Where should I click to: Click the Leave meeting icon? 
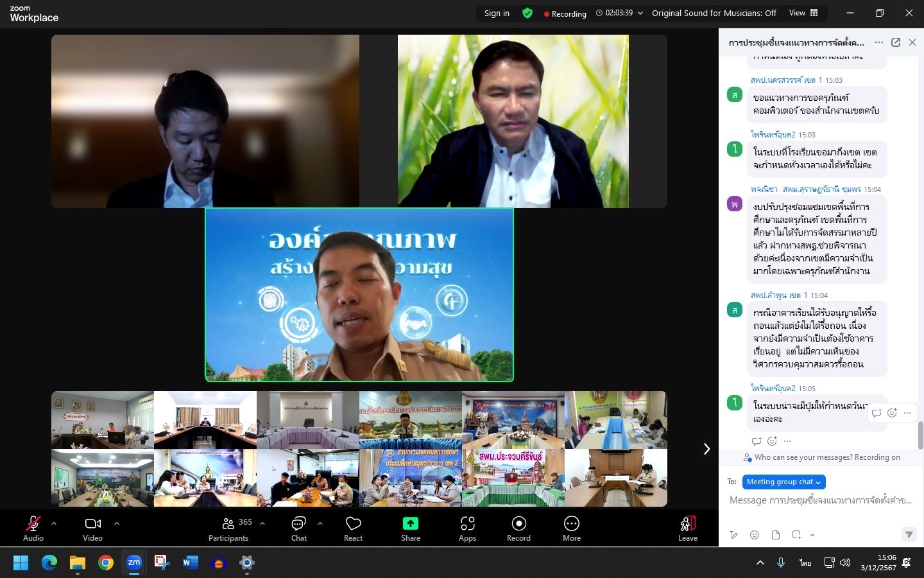click(x=688, y=523)
